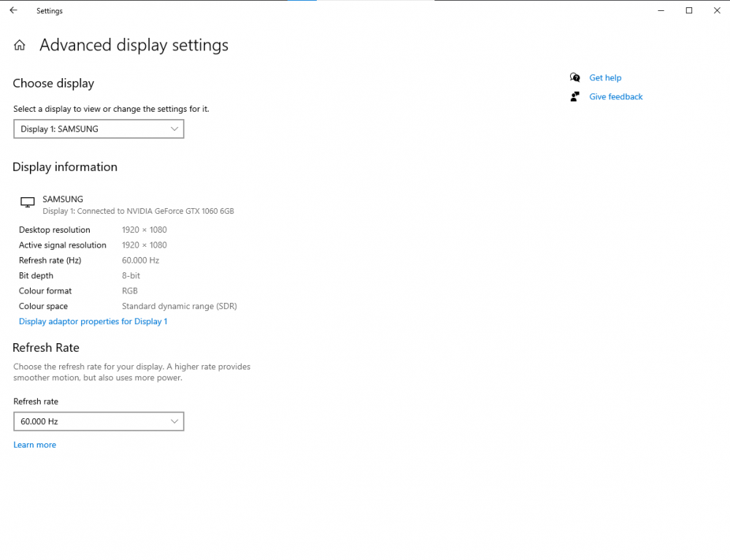Open Display adaptor properties for Display 1
The image size is (730, 560).
point(93,321)
